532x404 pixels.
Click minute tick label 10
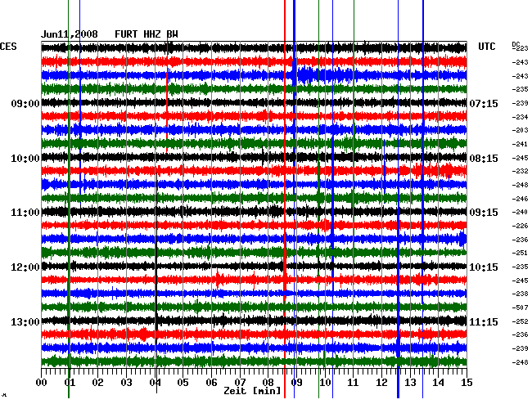coord(325,383)
